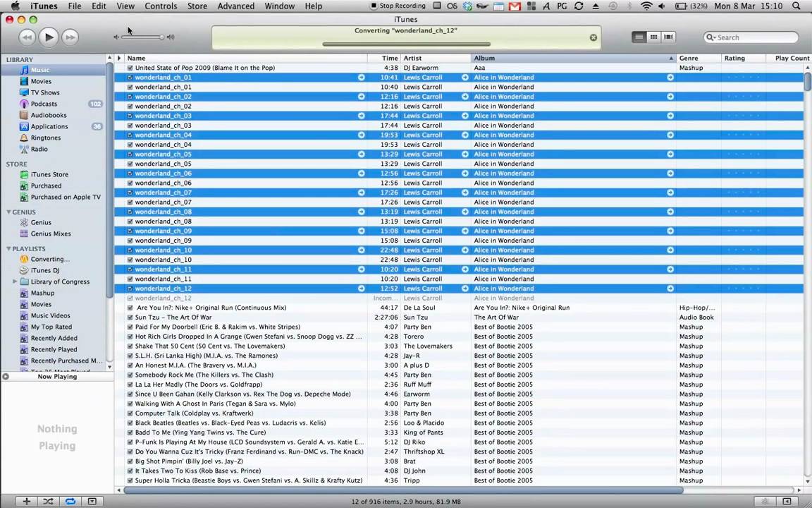The width and height of the screenshot is (812, 508).
Task: Switch to Cover Flow view
Action: pos(668,37)
